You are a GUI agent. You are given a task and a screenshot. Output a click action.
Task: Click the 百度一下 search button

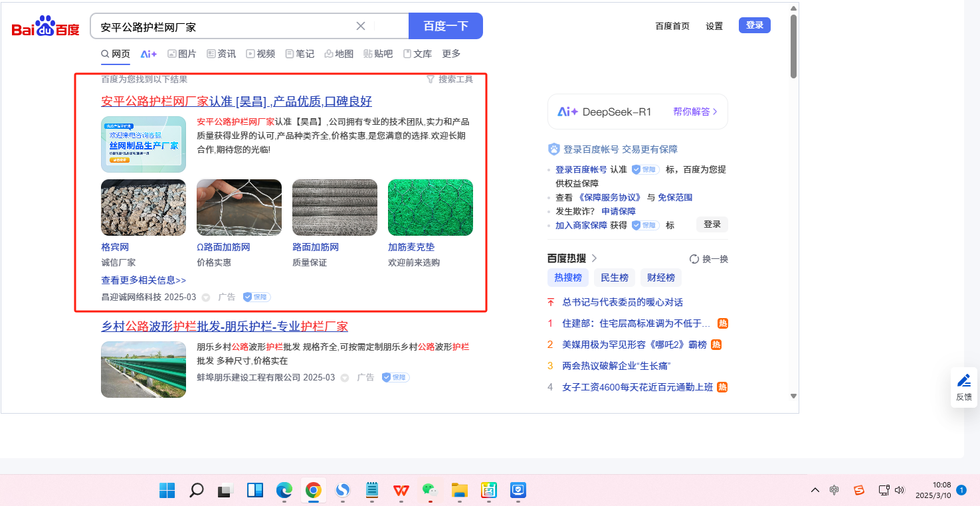[x=446, y=26]
